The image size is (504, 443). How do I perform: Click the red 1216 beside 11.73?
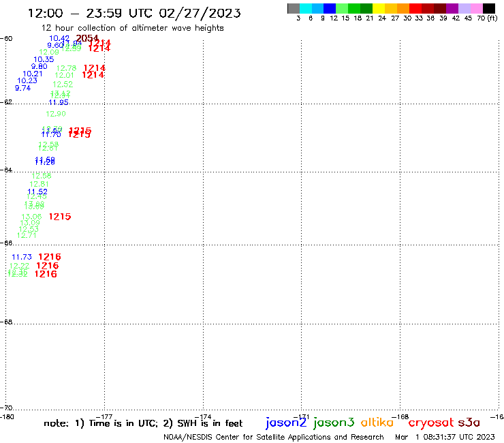point(50,257)
